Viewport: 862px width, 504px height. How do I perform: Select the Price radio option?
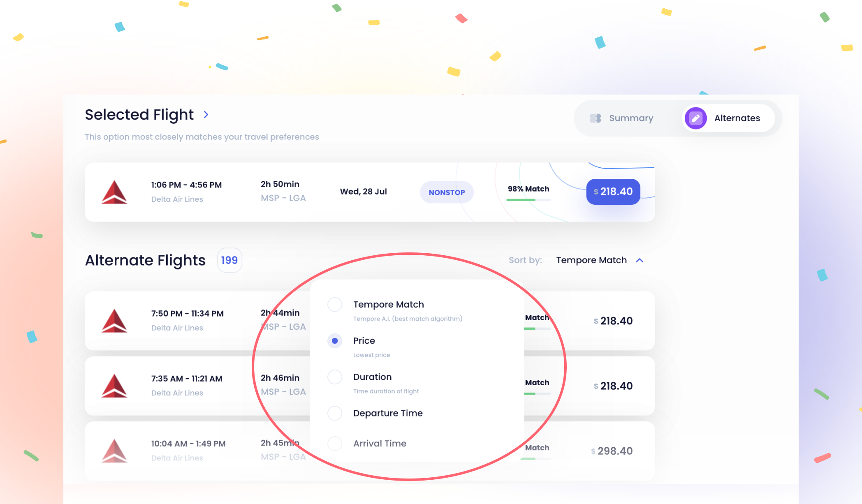click(x=335, y=341)
